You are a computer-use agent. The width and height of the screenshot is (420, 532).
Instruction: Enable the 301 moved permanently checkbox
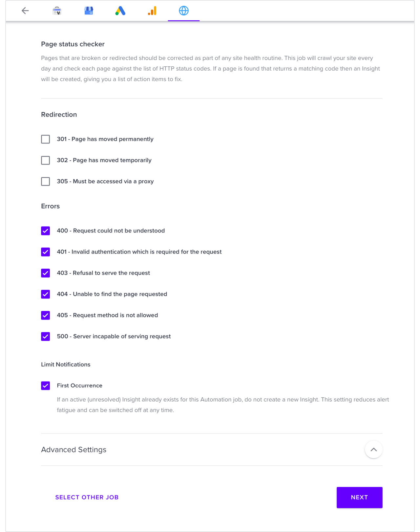point(46,139)
